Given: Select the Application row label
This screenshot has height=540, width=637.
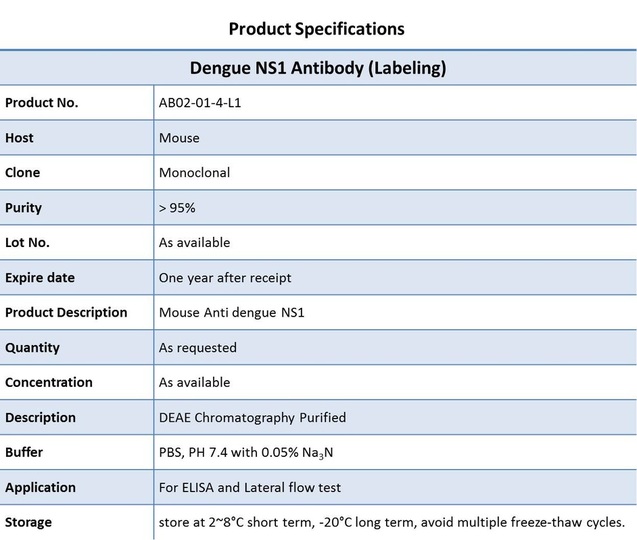Looking at the screenshot, I should [x=40, y=488].
